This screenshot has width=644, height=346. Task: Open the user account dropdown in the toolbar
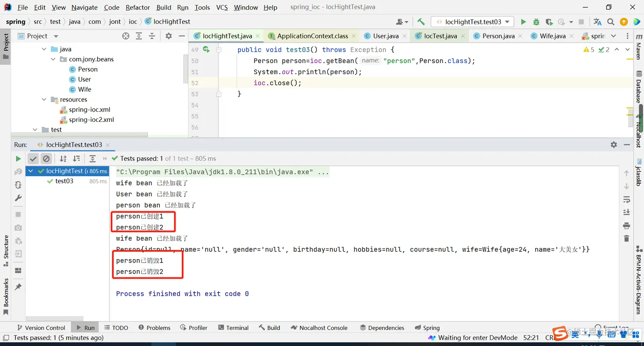[402, 22]
